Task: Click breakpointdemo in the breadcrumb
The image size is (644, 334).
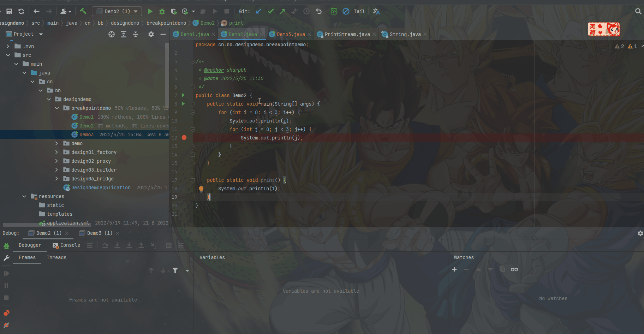Action: (166, 23)
